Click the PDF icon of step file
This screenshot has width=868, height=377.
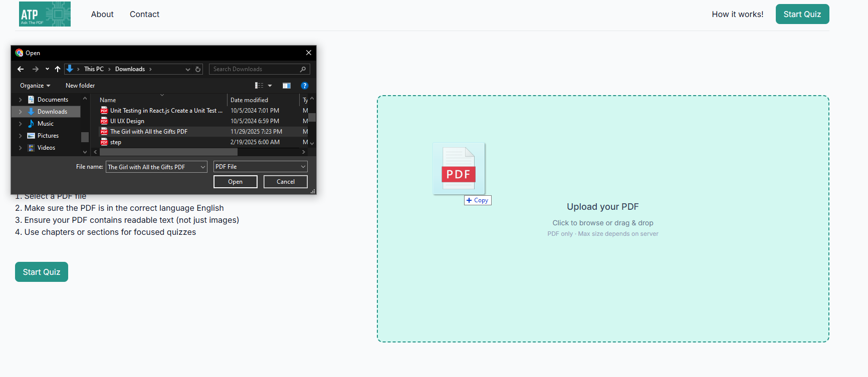(104, 142)
